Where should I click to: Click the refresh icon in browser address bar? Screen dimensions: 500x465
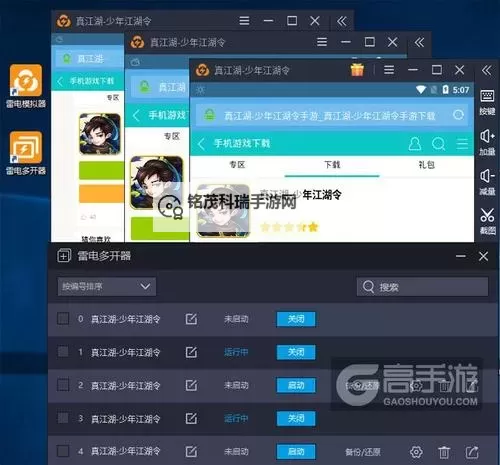coord(459,115)
